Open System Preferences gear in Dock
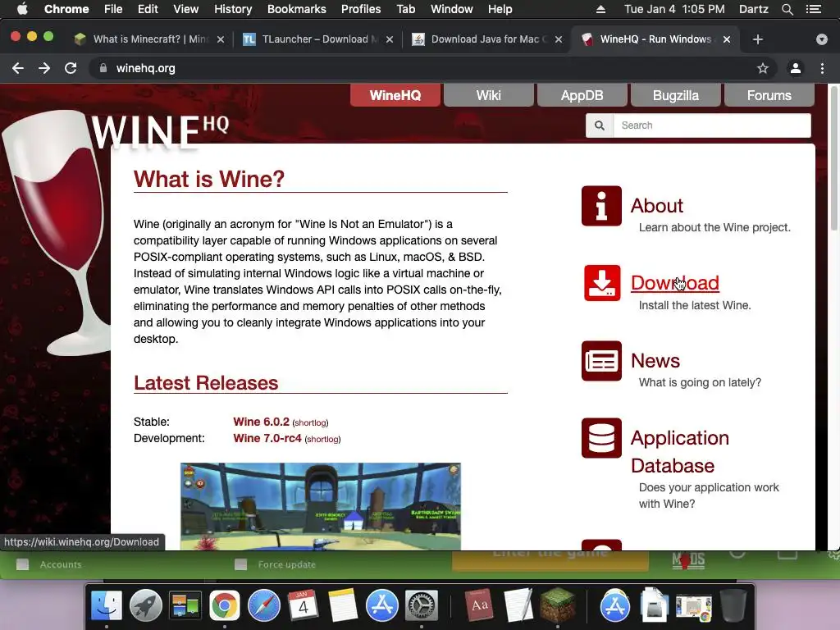Screen dimensions: 840x630 421,606
